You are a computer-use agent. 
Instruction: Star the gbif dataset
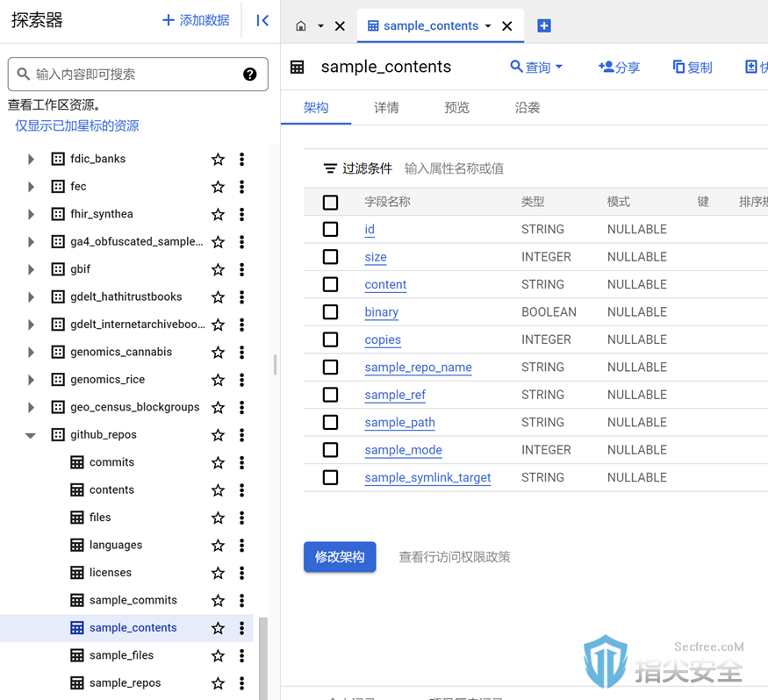(x=218, y=269)
